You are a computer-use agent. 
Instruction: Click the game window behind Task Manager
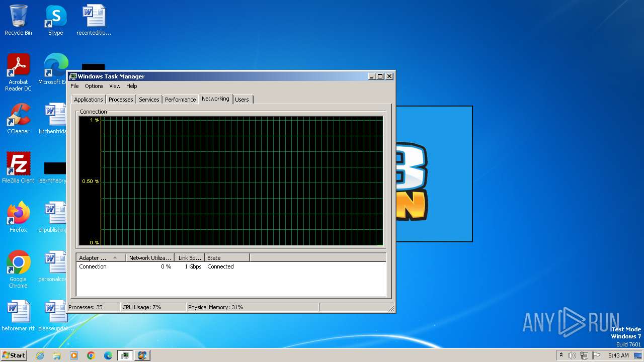click(434, 174)
